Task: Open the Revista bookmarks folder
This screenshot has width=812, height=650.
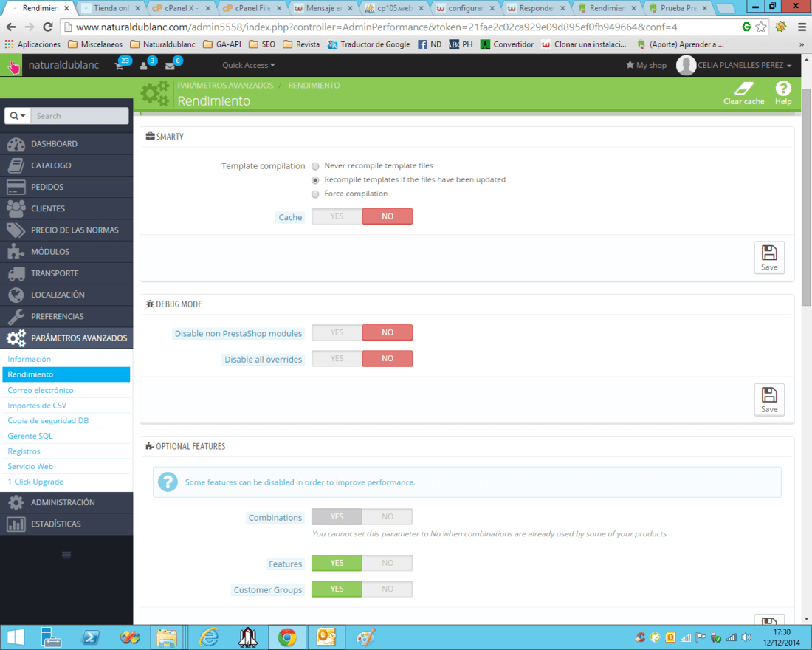Action: coord(301,44)
